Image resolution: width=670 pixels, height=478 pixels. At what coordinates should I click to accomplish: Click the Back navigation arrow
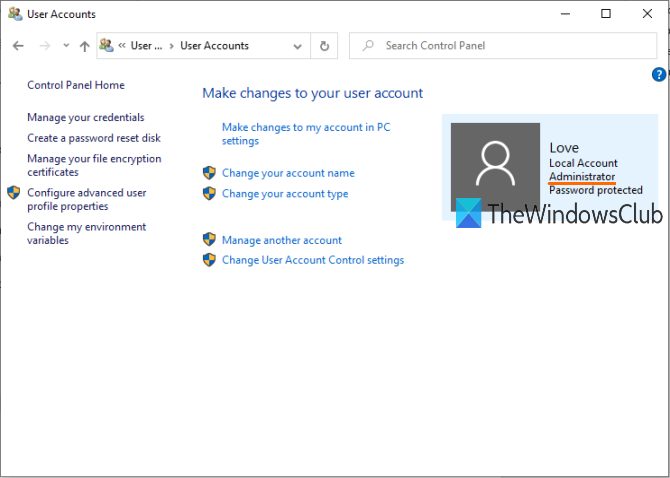[18, 46]
